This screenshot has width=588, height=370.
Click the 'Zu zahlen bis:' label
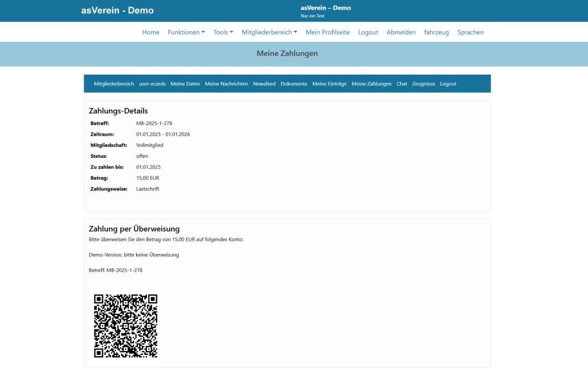[107, 167]
